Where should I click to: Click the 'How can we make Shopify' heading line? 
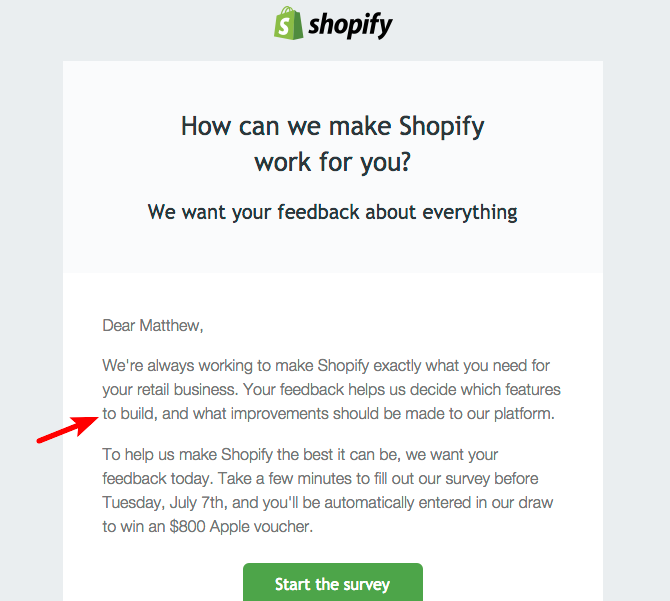pos(332,127)
